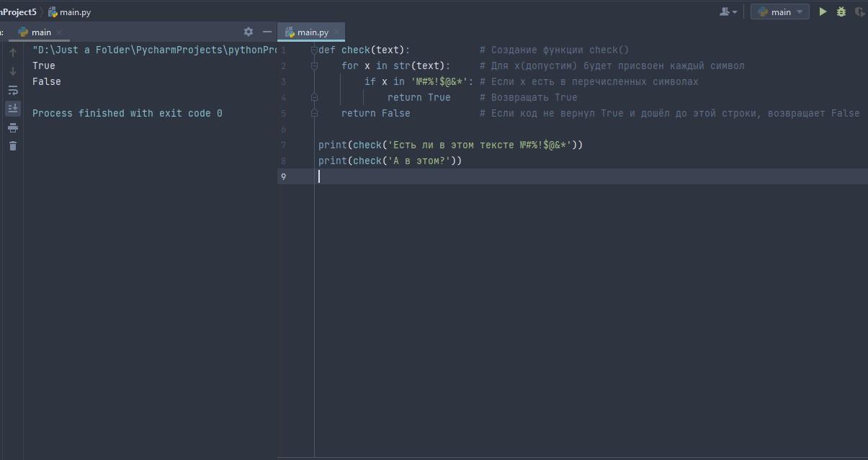Click the print(check('А в этом?')) line
This screenshot has height=460, width=868.
click(390, 161)
